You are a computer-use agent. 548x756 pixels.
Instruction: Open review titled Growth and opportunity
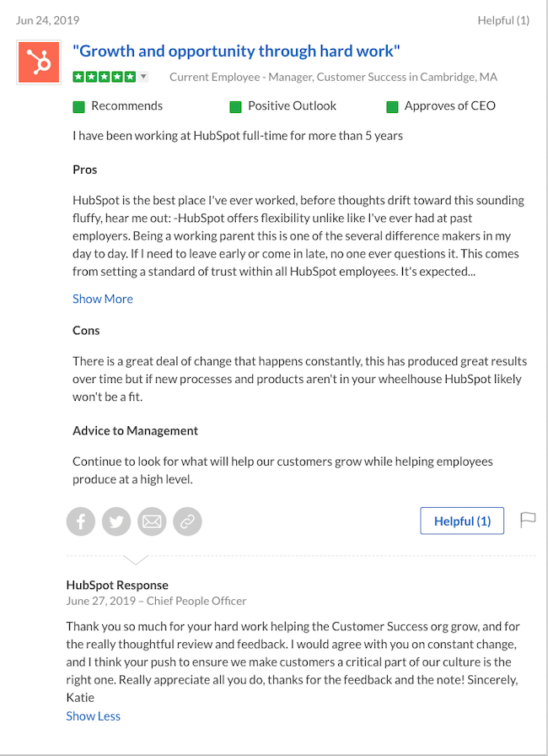click(x=236, y=51)
